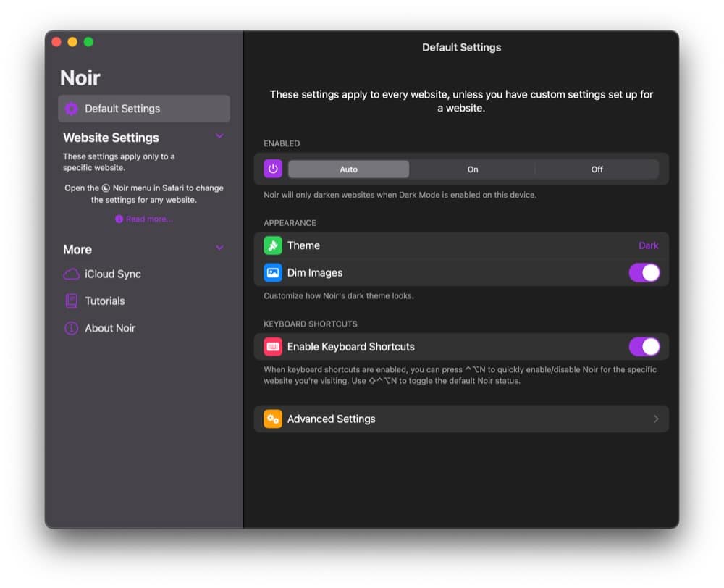Set Noir enabled mode to On
The height and width of the screenshot is (588, 724).
(x=472, y=169)
